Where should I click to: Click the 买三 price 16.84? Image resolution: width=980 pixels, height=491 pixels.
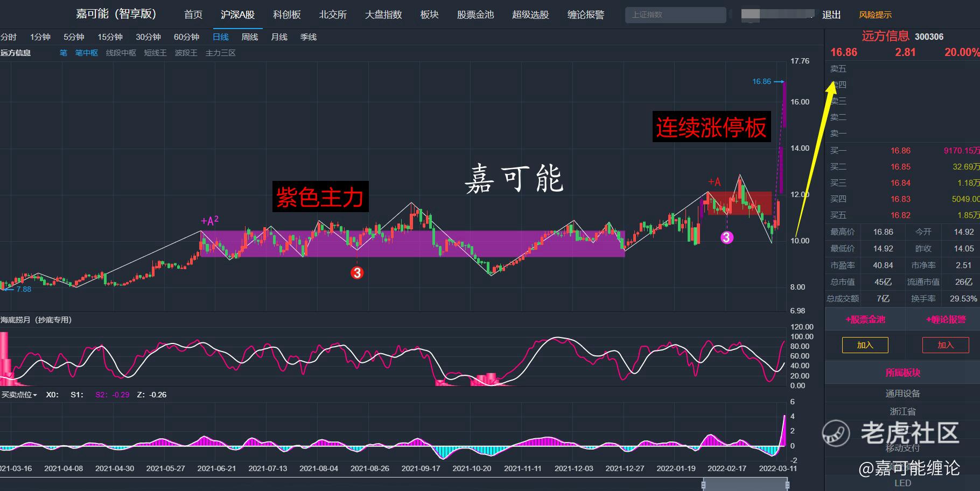coord(900,183)
